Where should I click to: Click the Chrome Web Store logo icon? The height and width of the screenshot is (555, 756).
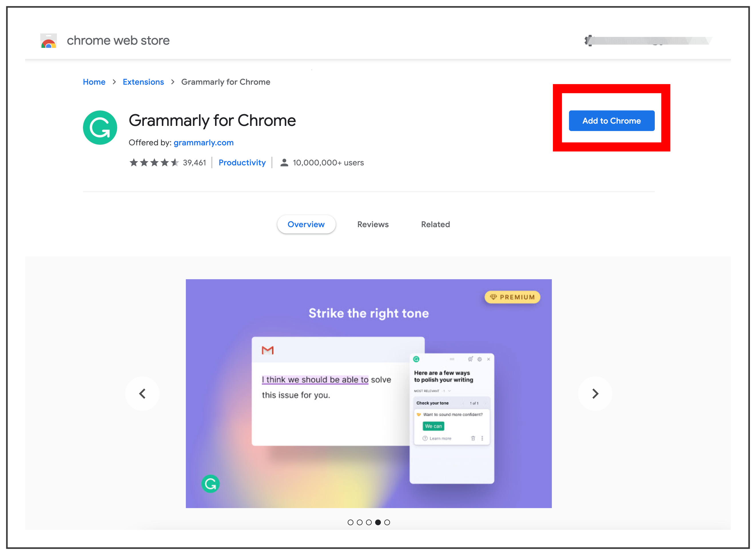coord(48,41)
